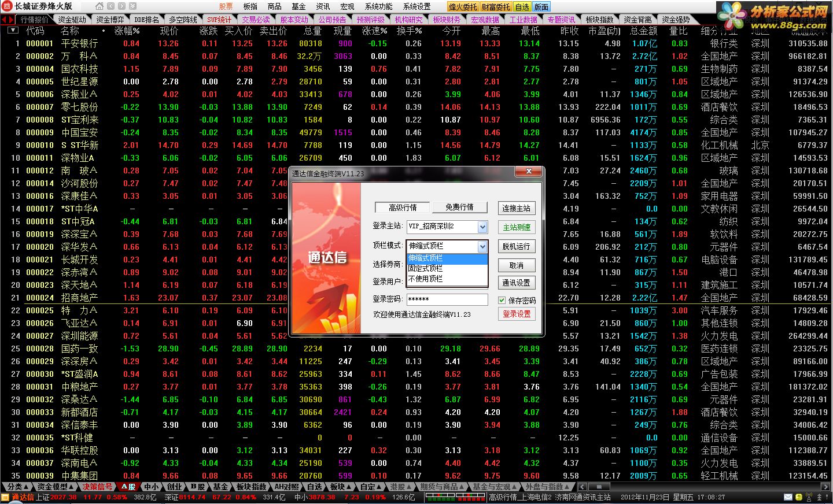Expand the 登录主站 server dropdown
Screen dimensions: 833x504
(x=482, y=227)
